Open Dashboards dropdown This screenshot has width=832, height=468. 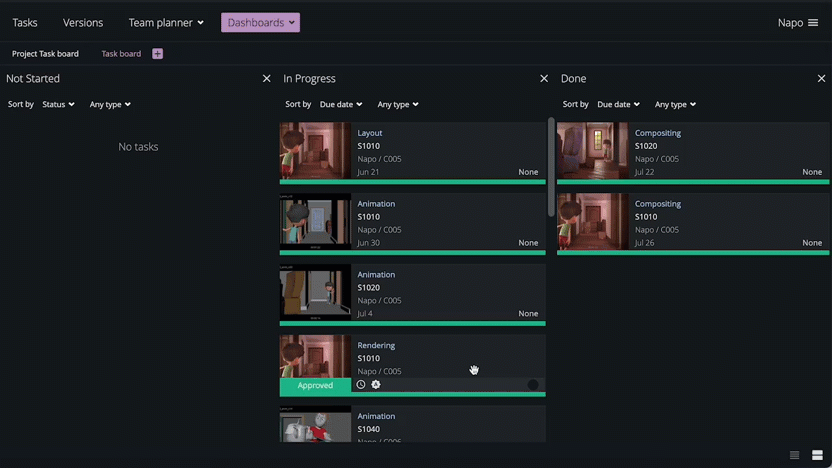(x=261, y=23)
